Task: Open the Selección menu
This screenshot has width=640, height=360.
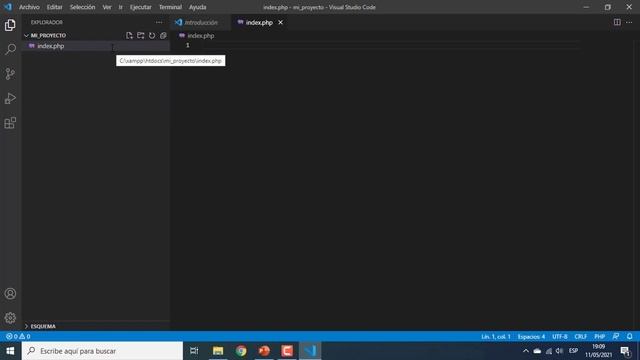Action: click(82, 7)
